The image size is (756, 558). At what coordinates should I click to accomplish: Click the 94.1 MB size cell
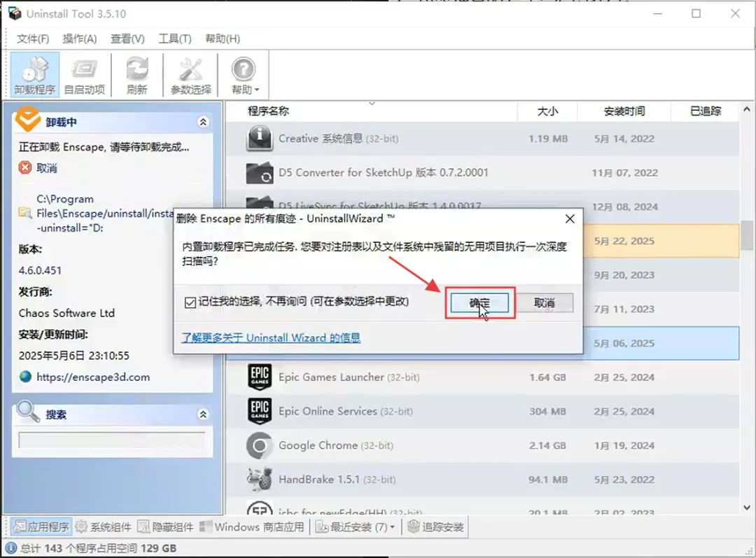tap(547, 480)
